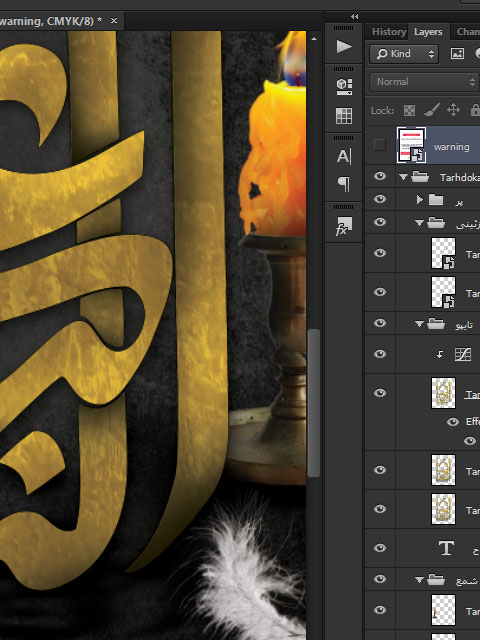Hide the تایپو group
Image resolution: width=480 pixels, height=640 pixels.
[380, 323]
